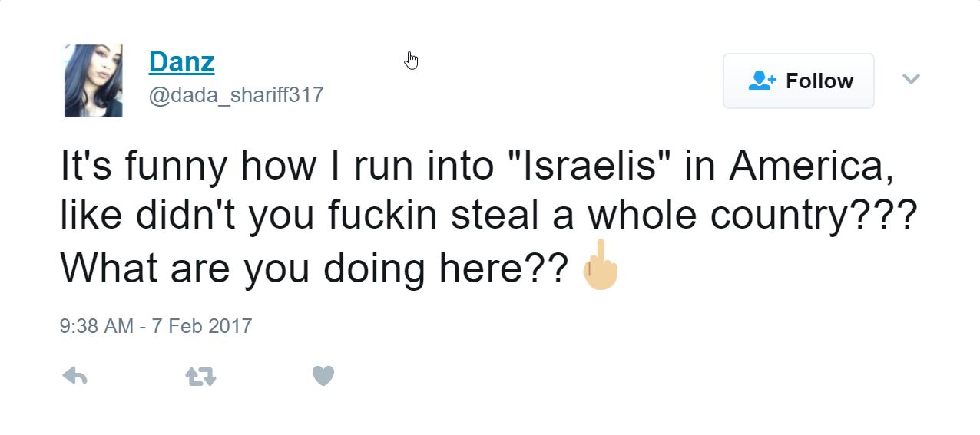Click the word "Follow" label text
980x435 pixels.
click(819, 81)
